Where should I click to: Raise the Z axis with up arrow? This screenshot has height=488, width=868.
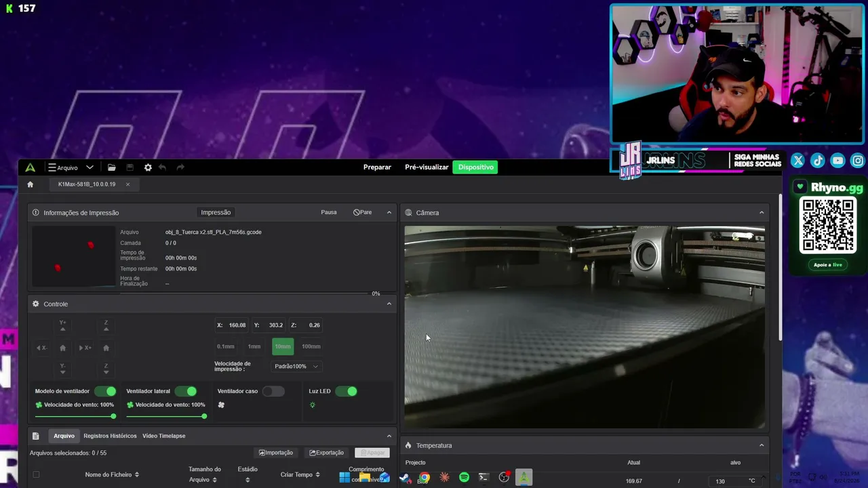tap(106, 326)
